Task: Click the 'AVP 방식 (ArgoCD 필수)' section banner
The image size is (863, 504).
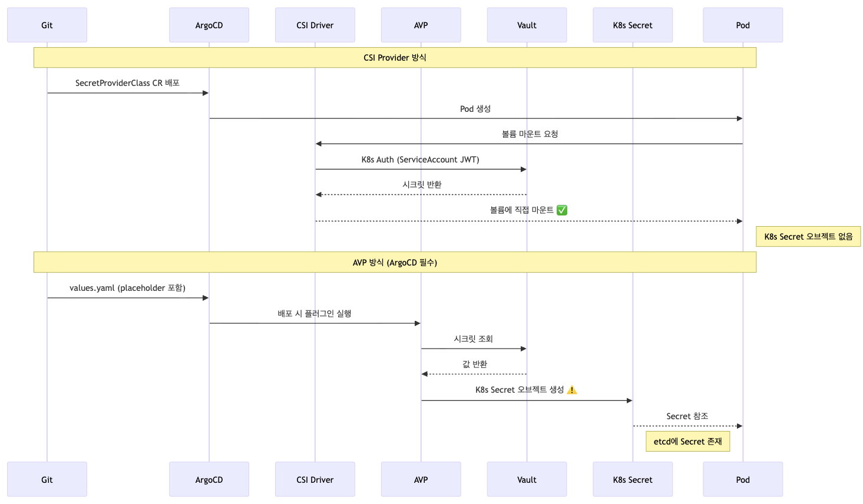Action: point(395,263)
